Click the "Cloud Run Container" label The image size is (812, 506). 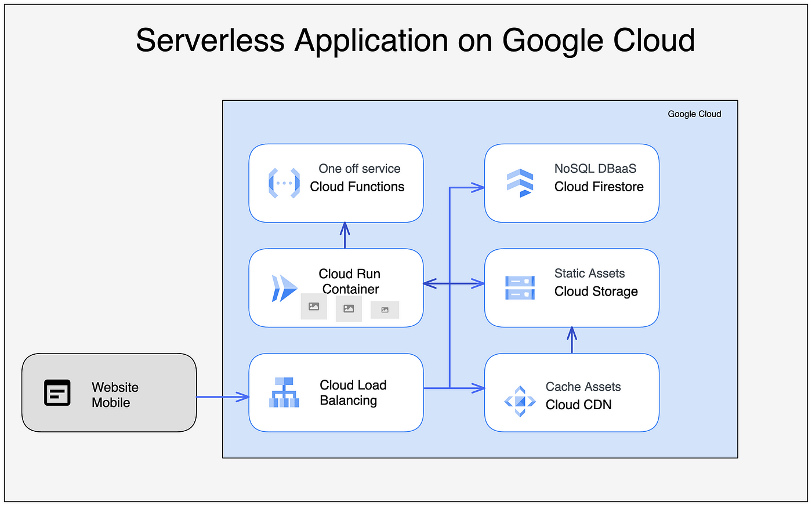click(x=350, y=281)
